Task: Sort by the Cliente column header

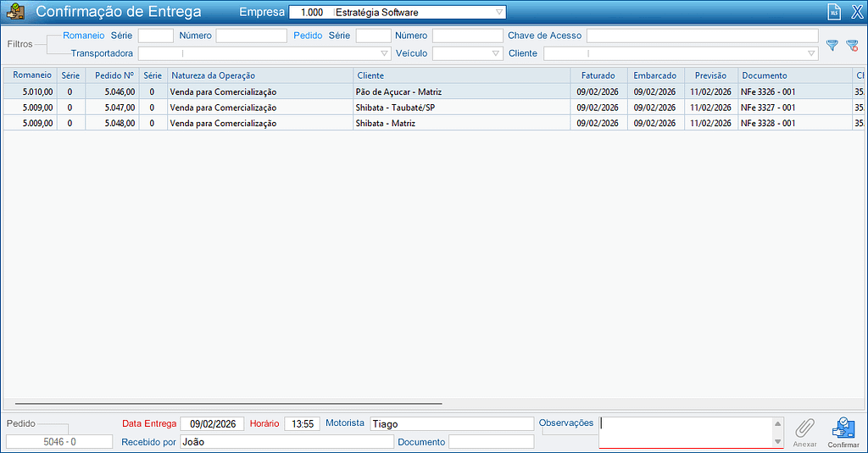Action: 462,75
